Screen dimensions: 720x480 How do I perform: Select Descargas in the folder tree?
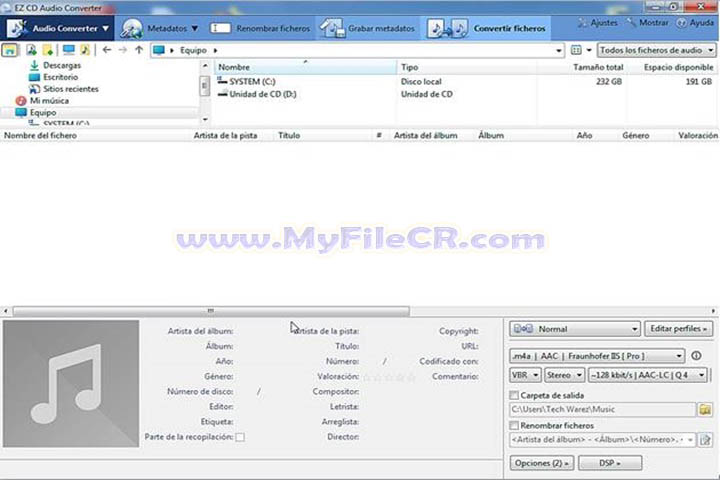(62, 65)
